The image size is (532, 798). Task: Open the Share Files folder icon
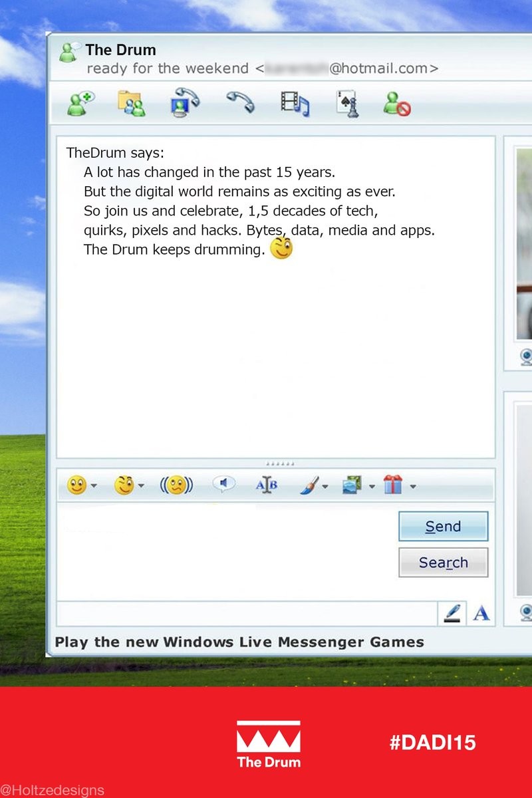[x=132, y=104]
